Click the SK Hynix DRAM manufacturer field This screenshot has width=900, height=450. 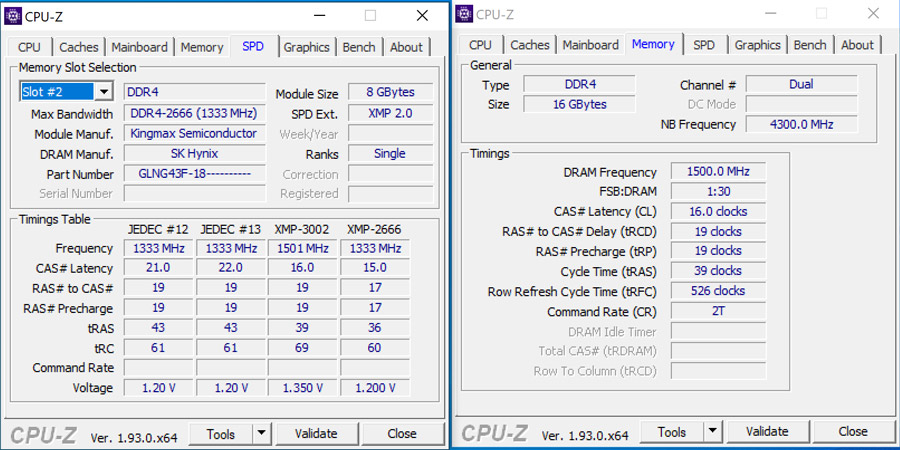click(195, 153)
